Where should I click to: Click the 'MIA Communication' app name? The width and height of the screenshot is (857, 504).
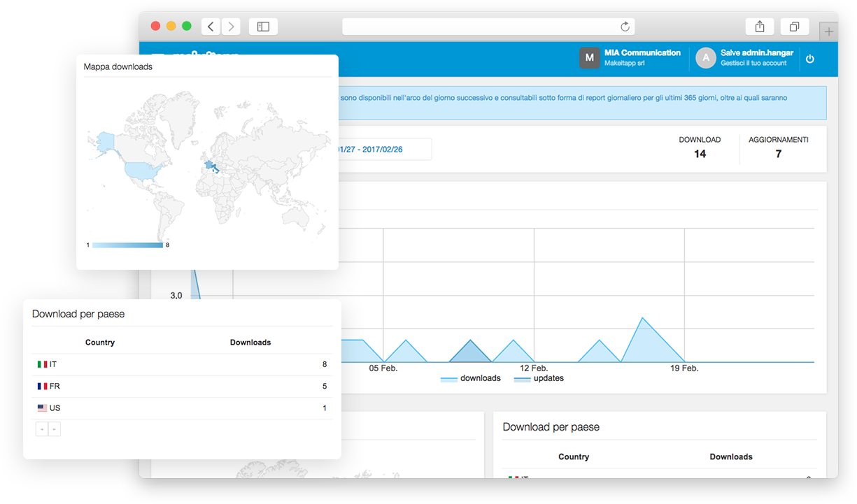(x=642, y=52)
